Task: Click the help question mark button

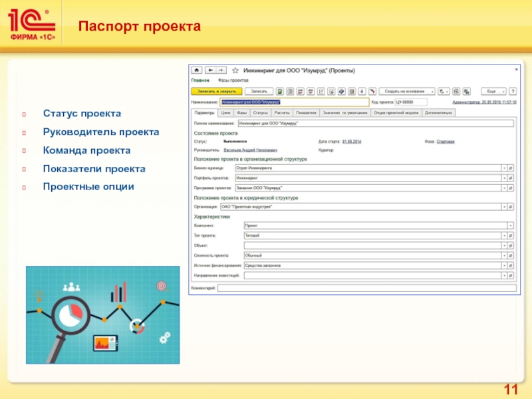Action: (x=513, y=91)
